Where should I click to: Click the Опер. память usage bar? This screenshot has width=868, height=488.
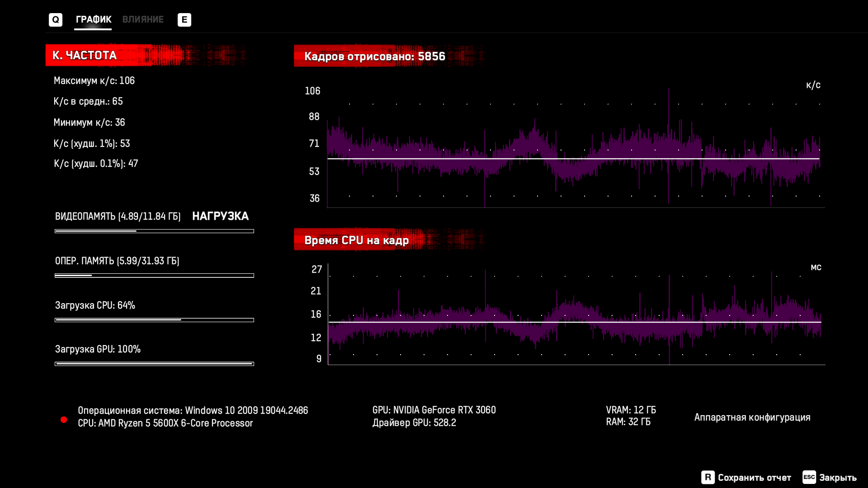(x=154, y=275)
